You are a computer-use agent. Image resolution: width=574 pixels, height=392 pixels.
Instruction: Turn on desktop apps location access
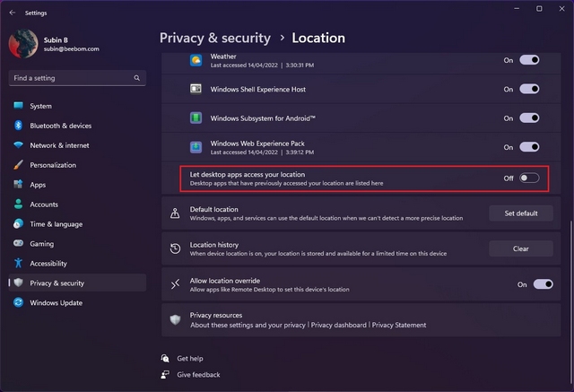tap(529, 178)
